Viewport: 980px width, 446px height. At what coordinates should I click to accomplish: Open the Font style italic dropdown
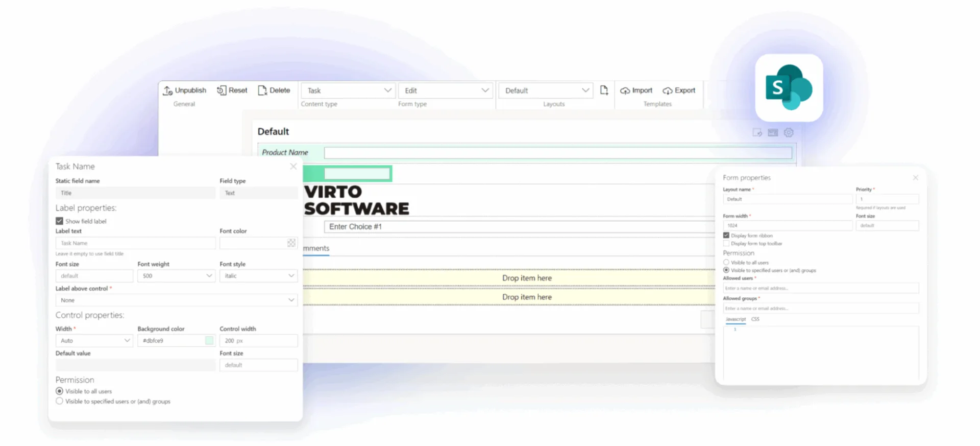[x=258, y=276]
